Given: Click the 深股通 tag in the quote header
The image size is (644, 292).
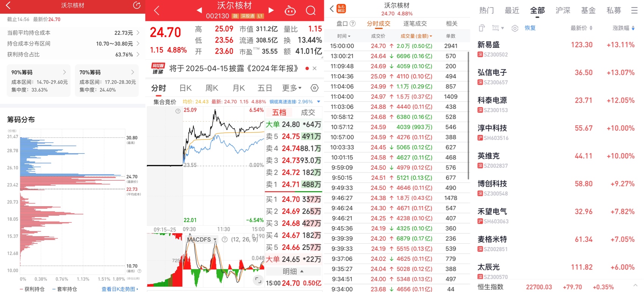Looking at the screenshot, I should pyautogui.click(x=247, y=16).
